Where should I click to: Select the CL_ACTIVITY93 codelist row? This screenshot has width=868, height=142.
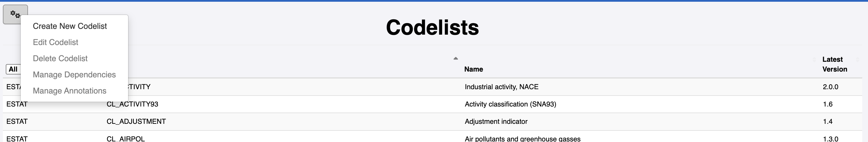click(x=432, y=104)
